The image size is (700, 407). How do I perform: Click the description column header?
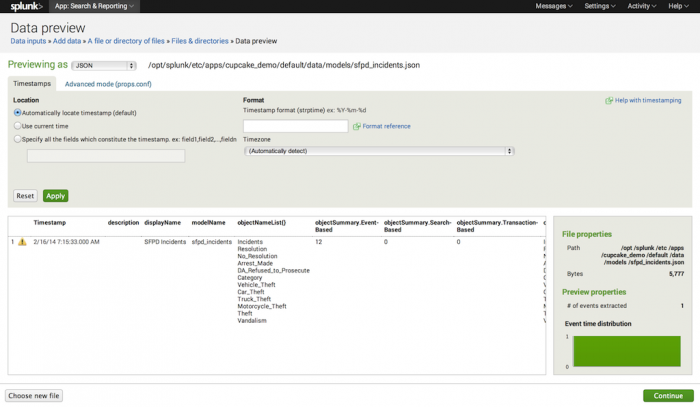[123, 223]
